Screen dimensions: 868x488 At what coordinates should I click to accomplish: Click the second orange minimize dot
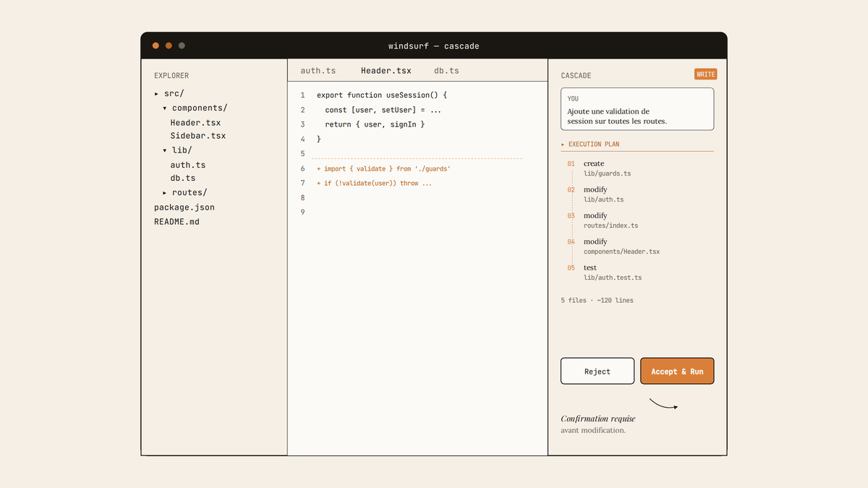point(169,46)
